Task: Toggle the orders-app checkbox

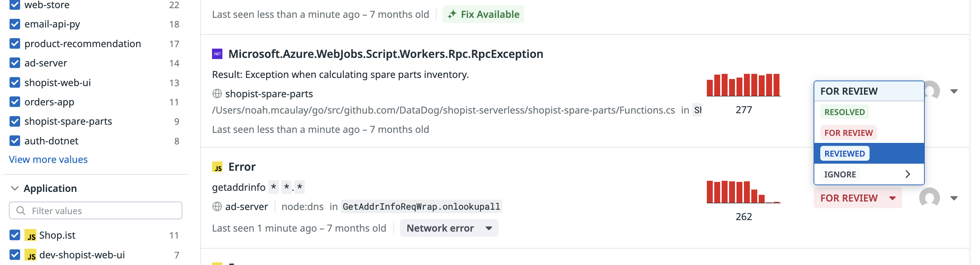Action: [15, 102]
